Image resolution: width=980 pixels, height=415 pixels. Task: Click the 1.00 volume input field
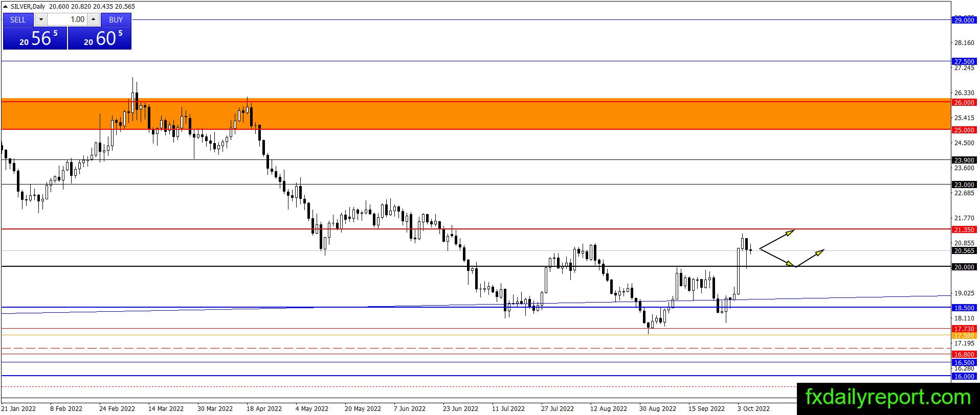point(68,19)
